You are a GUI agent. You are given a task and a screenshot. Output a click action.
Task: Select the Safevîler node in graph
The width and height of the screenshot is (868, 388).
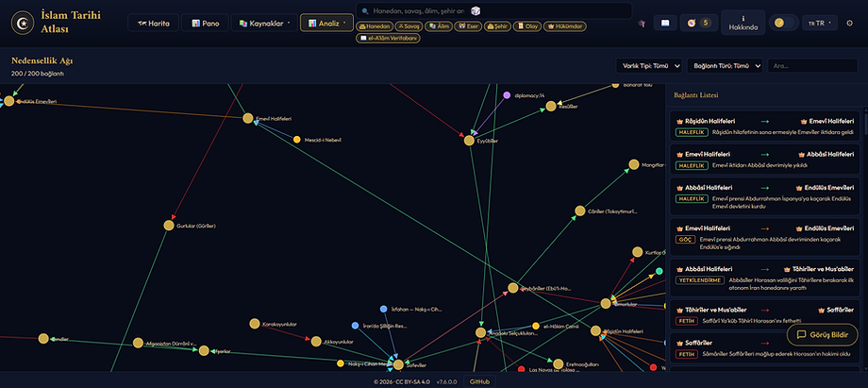[398, 364]
